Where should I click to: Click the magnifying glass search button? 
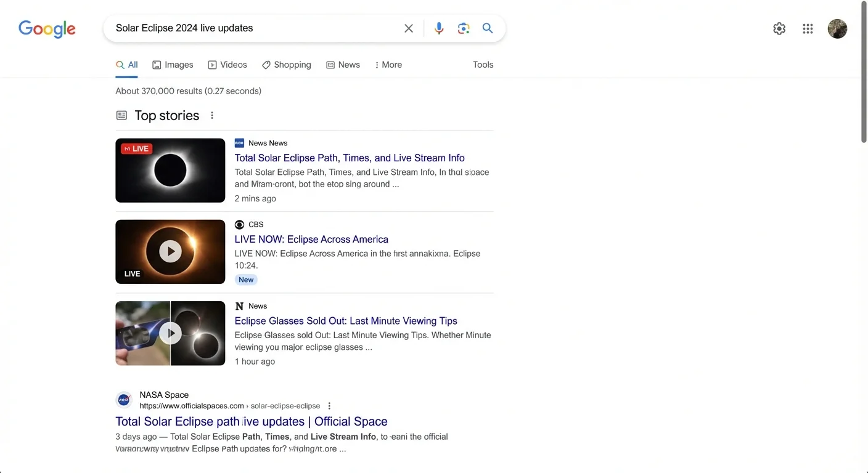pyautogui.click(x=488, y=28)
